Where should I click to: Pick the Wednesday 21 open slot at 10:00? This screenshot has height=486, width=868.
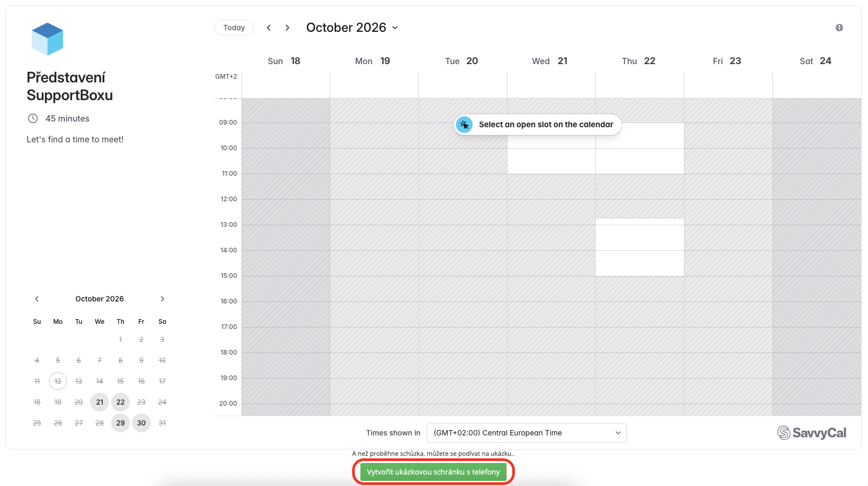[551, 161]
